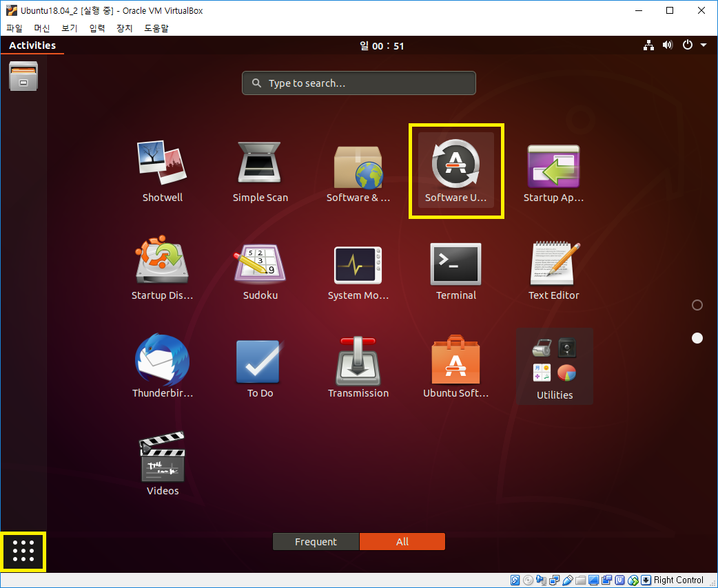Open the 파일 menu
This screenshot has width=718, height=588.
14,28
